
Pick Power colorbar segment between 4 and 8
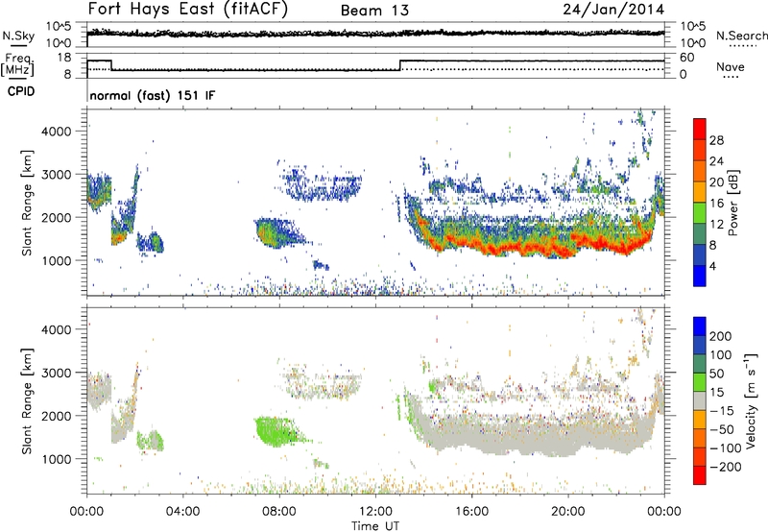pos(700,255)
